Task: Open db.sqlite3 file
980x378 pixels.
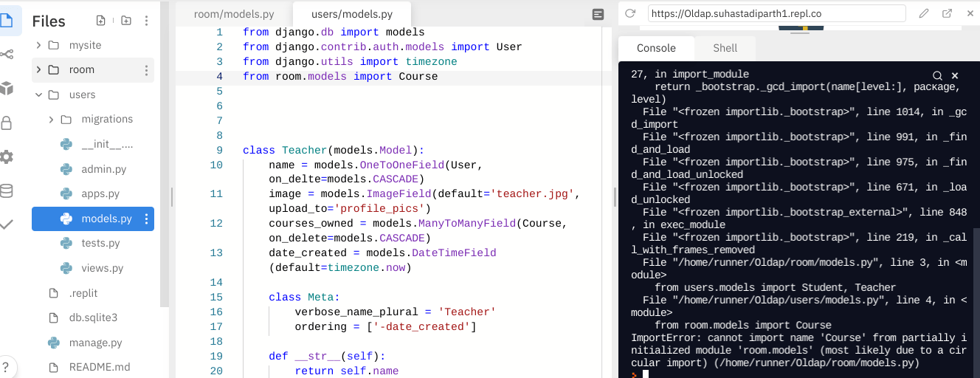Action: [92, 317]
